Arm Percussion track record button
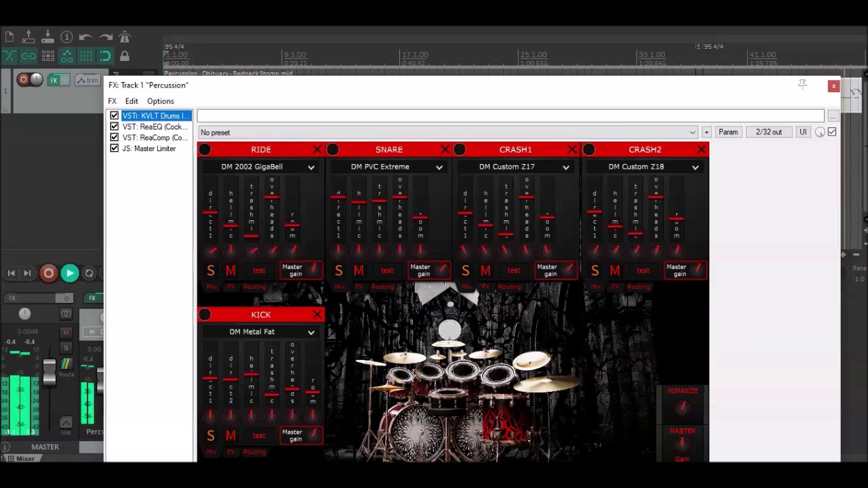The width and height of the screenshot is (868, 488). 22,80
